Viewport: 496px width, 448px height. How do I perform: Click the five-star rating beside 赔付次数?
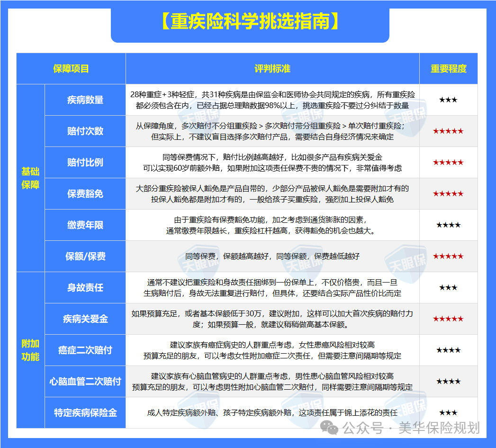[448, 131]
